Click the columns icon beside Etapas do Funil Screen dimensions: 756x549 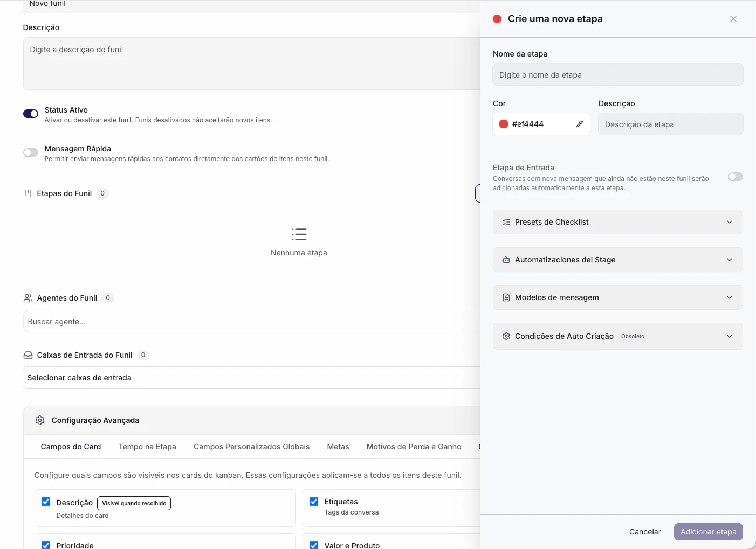click(x=28, y=193)
